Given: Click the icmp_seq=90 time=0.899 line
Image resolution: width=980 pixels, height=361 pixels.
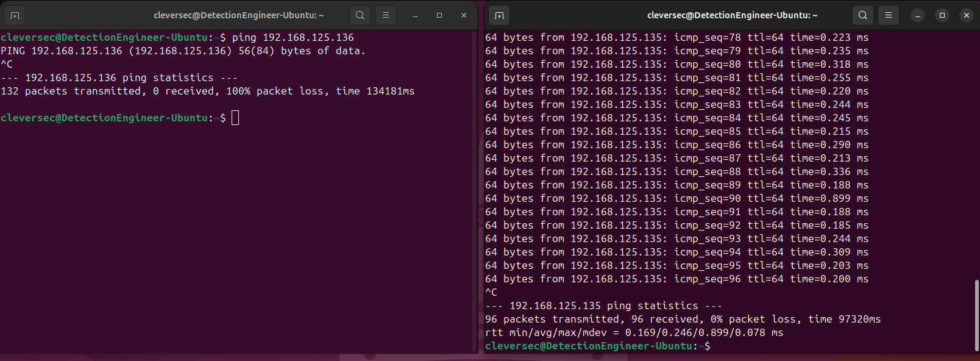Looking at the screenshot, I should (677, 199).
